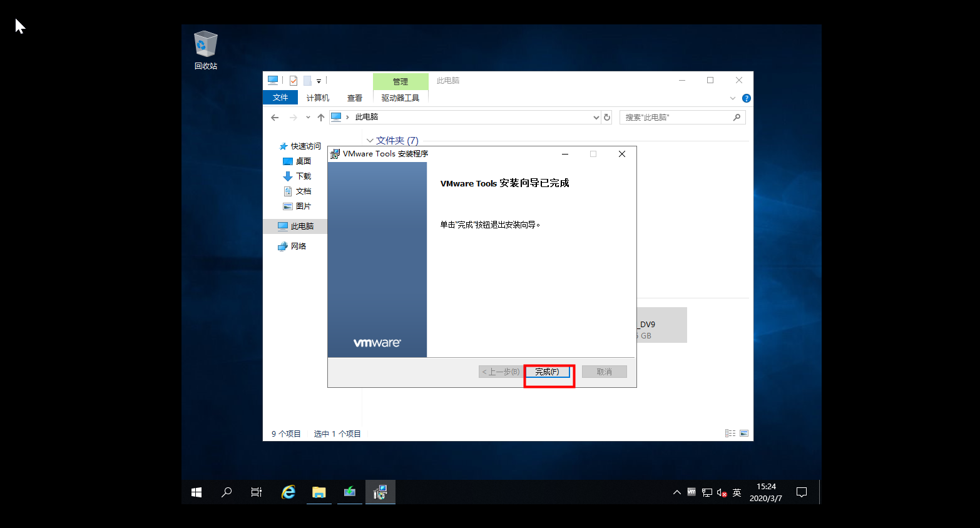Click the 上一步(B) back button
The width and height of the screenshot is (980, 528).
coord(500,372)
